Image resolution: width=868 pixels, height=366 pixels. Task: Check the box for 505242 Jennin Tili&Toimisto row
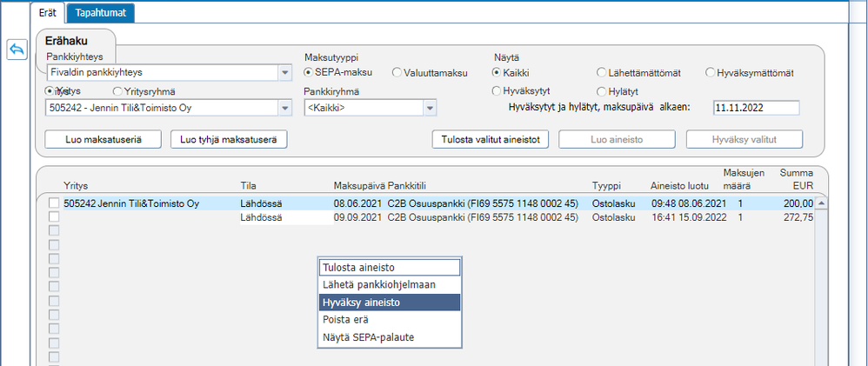coord(53,203)
